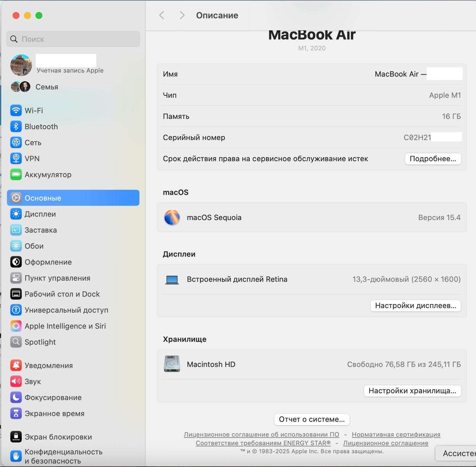The image size is (476, 467).
Task: Open Spotlight settings in sidebar
Action: click(40, 342)
